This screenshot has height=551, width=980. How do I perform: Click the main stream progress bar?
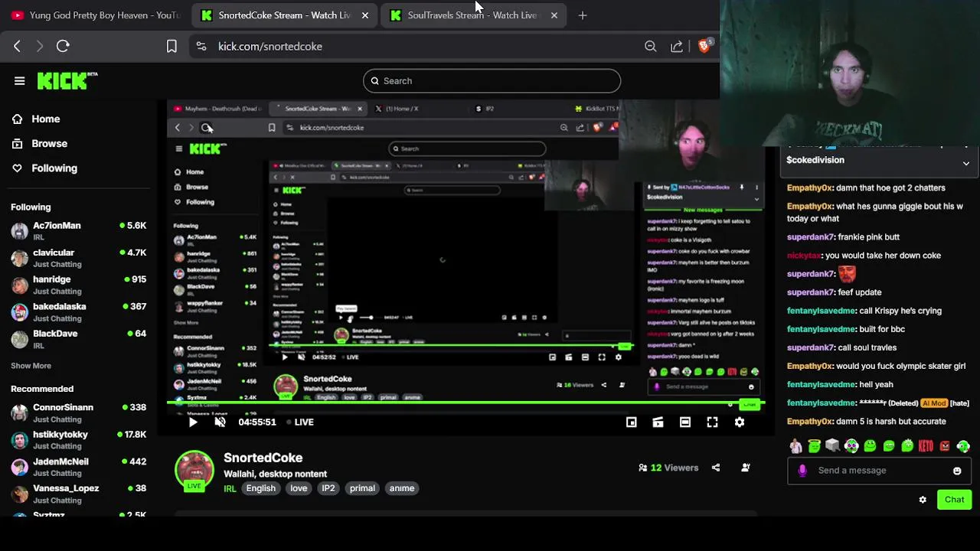[465, 403]
